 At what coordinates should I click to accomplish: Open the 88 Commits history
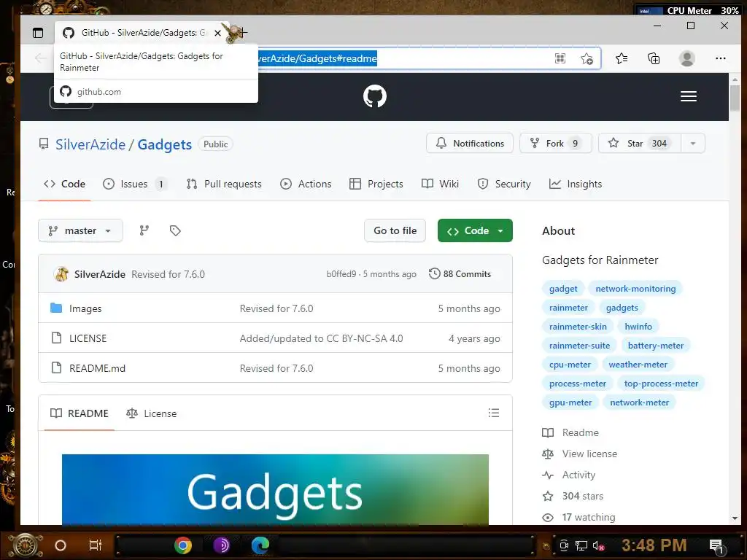[x=460, y=274]
